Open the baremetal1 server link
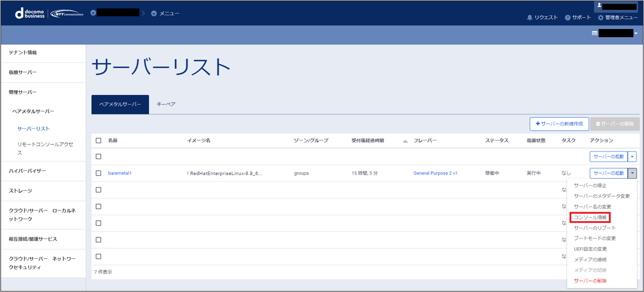This screenshot has width=644, height=292. click(x=120, y=173)
